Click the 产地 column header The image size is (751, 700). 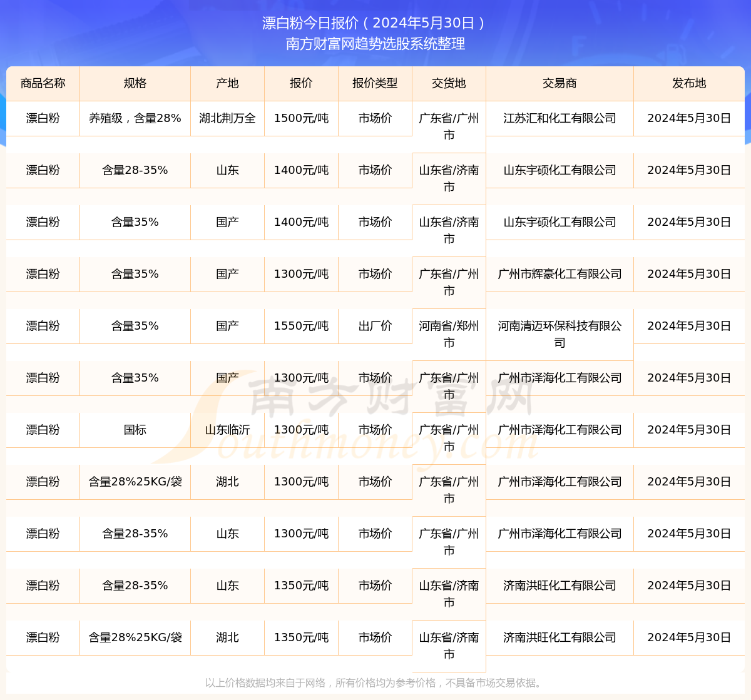(227, 83)
